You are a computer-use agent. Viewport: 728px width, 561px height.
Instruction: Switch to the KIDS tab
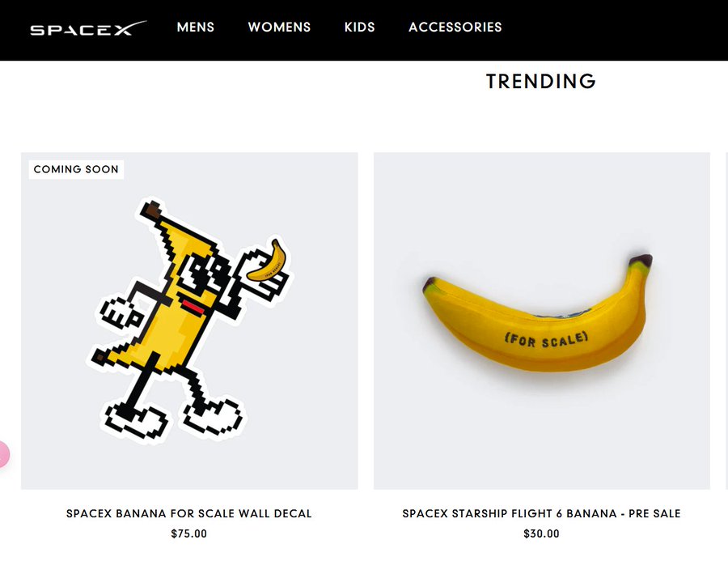[x=359, y=27]
